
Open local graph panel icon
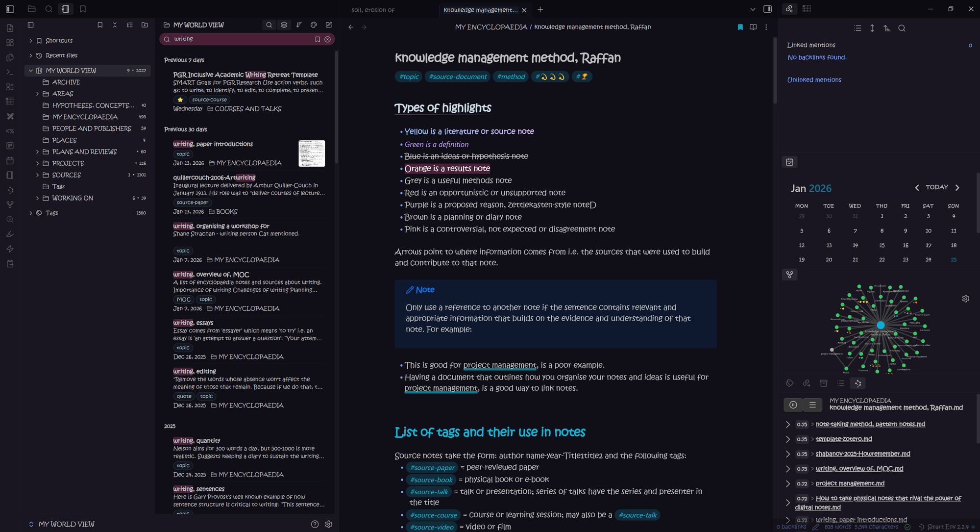click(x=789, y=275)
